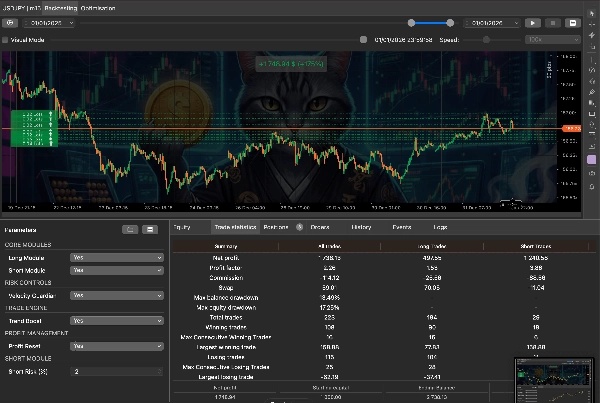Click the Short trades column header
This screenshot has height=403, width=600.
(x=536, y=246)
